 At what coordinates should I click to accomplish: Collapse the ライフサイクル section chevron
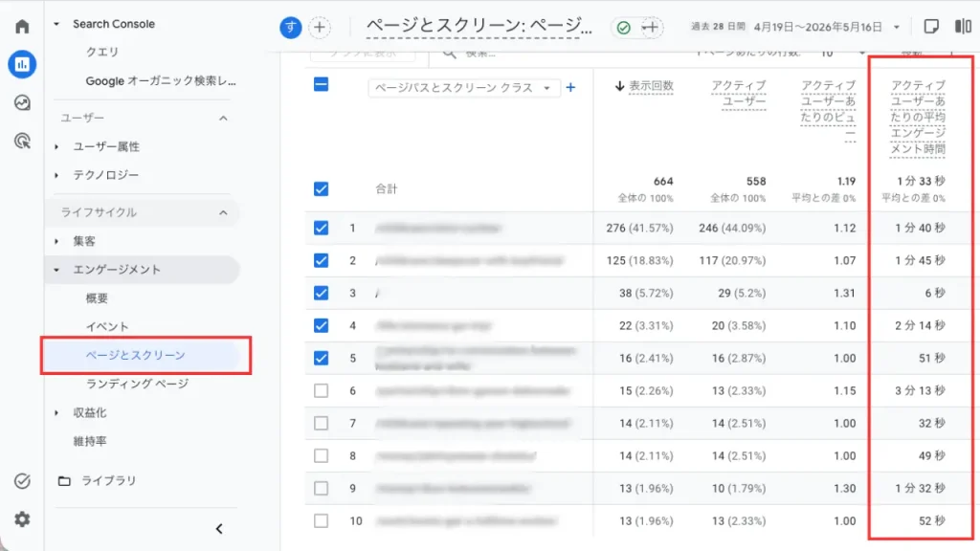pyautogui.click(x=223, y=213)
